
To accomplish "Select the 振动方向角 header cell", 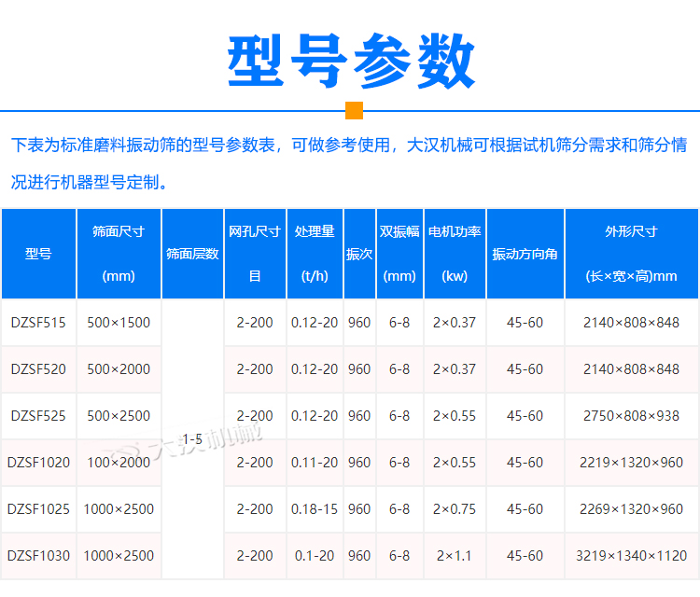I will tap(525, 254).
